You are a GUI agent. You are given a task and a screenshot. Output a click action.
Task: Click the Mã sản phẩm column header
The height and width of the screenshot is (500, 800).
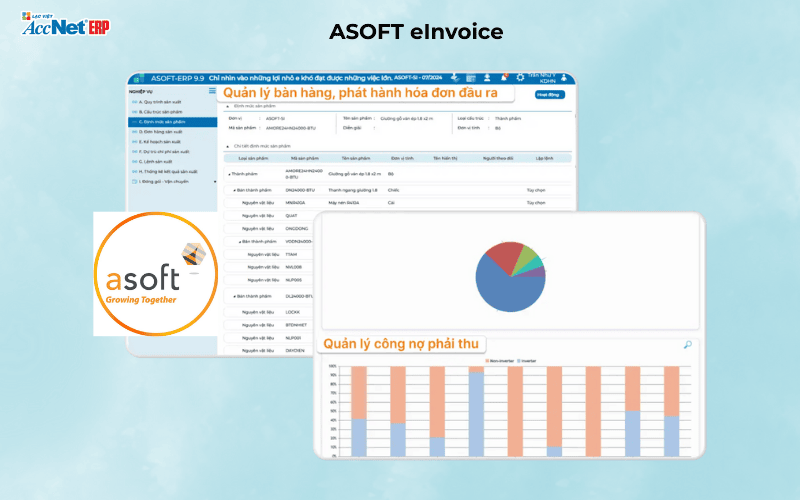point(305,159)
